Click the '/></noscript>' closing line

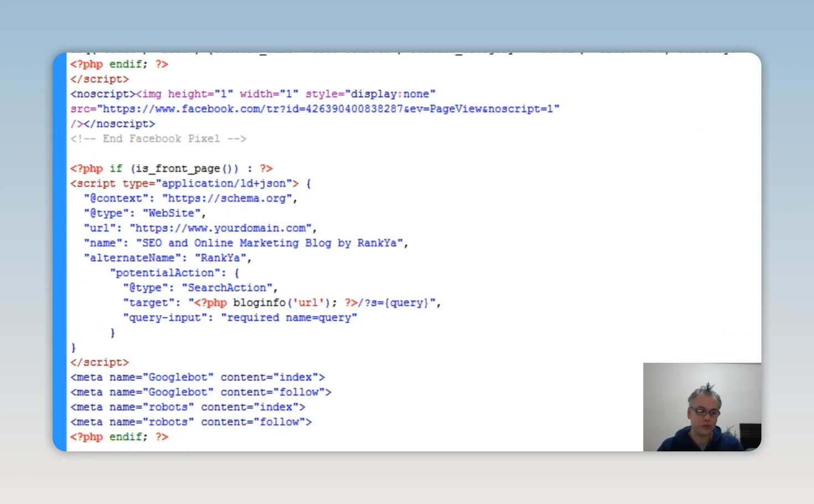113,124
